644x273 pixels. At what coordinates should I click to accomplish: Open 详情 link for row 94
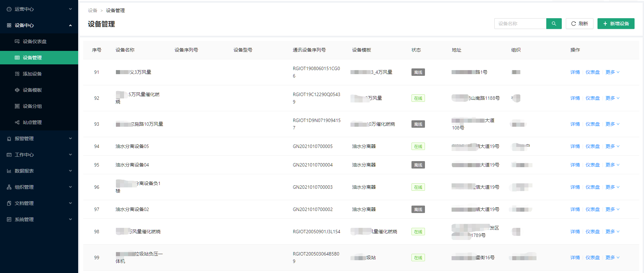tap(575, 146)
